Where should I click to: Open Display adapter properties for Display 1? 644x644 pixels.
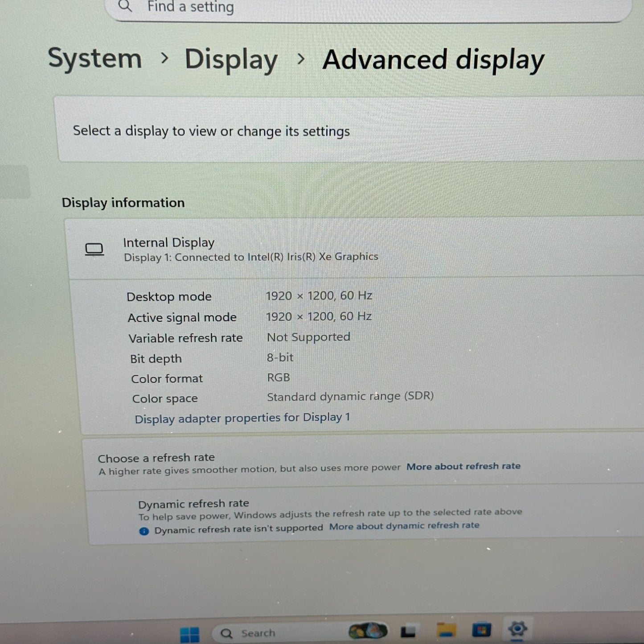tap(242, 418)
